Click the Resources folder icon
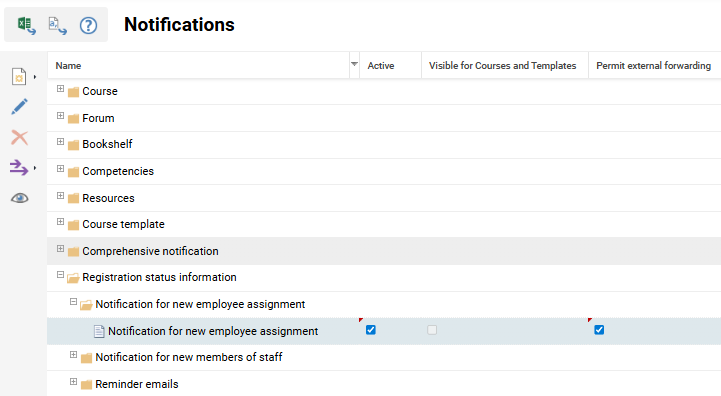The image size is (721, 396). click(x=73, y=199)
